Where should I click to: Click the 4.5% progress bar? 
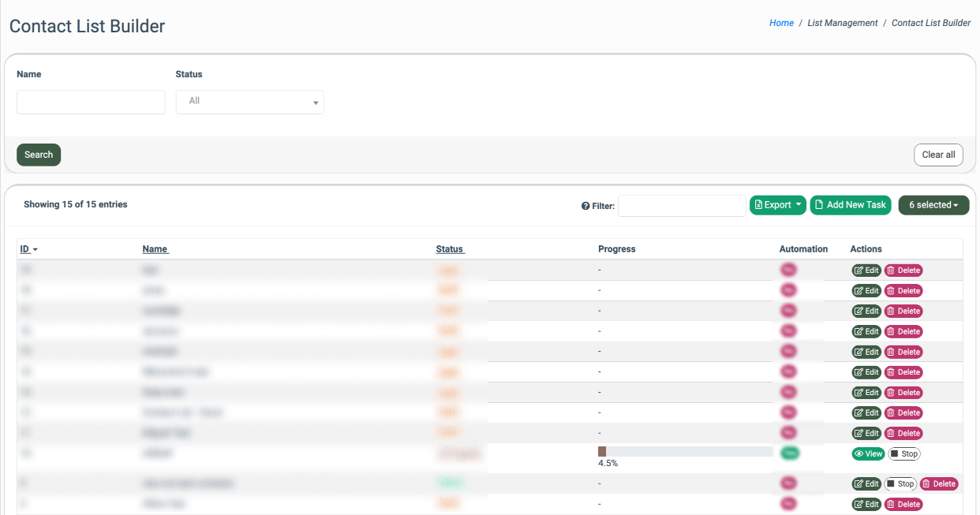(x=685, y=451)
